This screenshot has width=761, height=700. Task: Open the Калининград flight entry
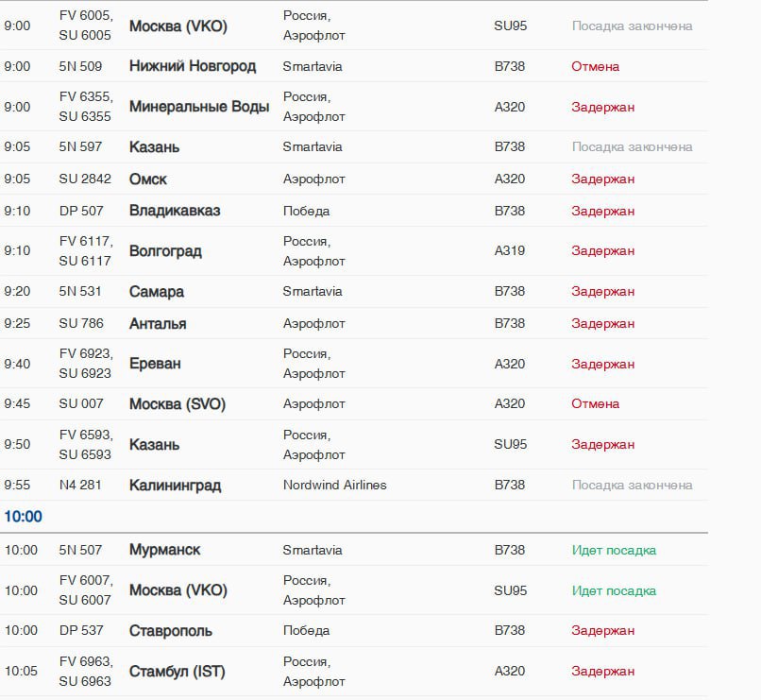[x=175, y=485]
